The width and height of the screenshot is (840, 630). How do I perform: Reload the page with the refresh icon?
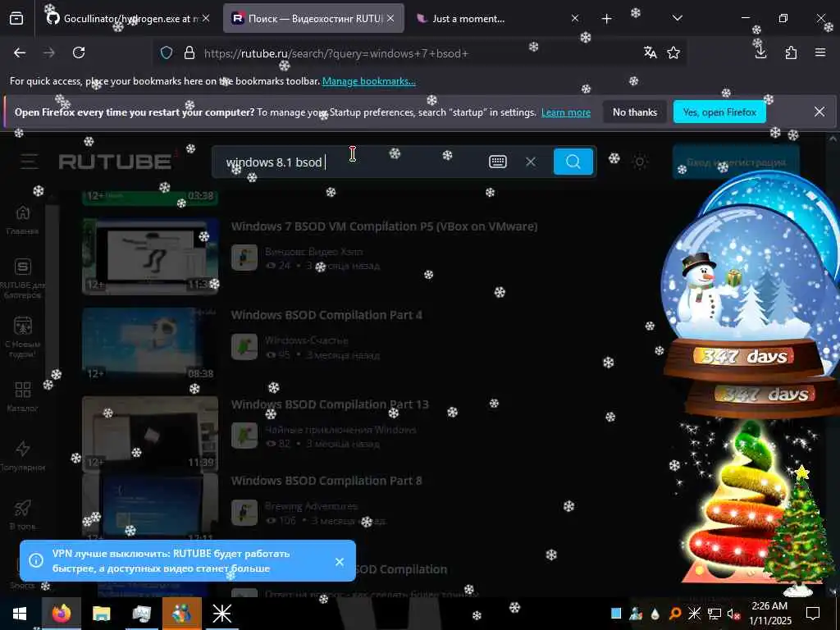pyautogui.click(x=79, y=52)
